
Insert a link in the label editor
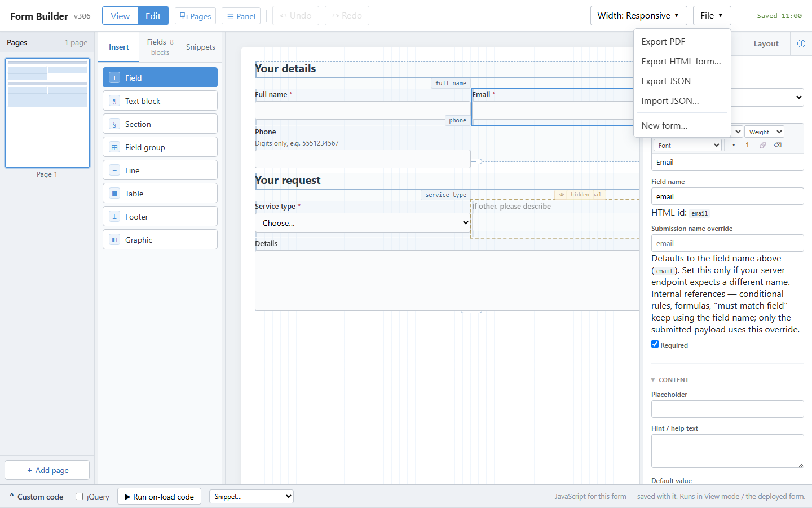[x=763, y=145]
